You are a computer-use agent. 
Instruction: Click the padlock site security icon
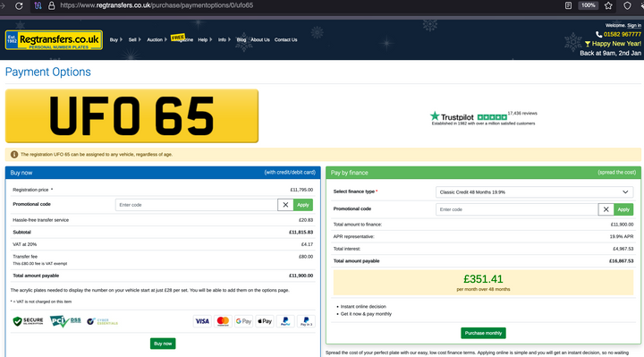tap(51, 5)
